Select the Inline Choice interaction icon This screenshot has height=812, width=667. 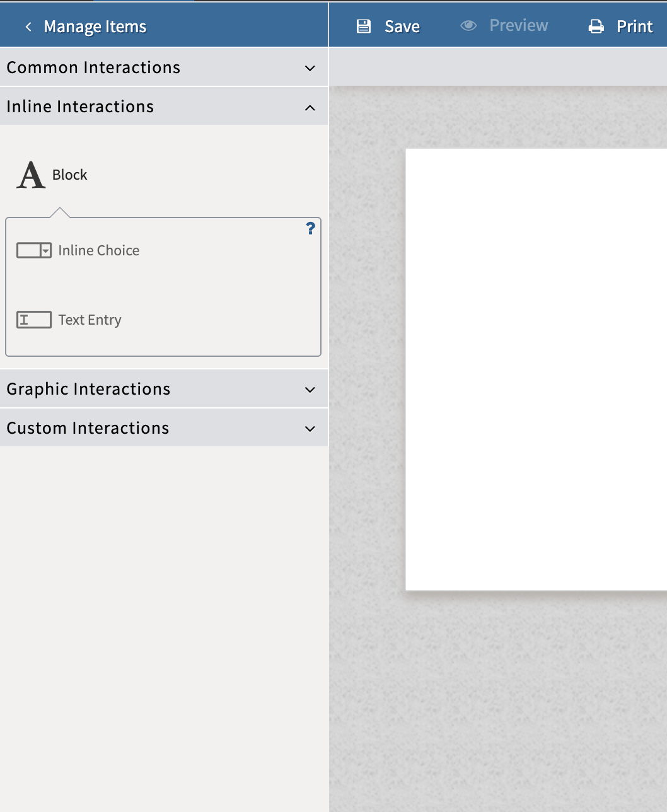tap(34, 250)
